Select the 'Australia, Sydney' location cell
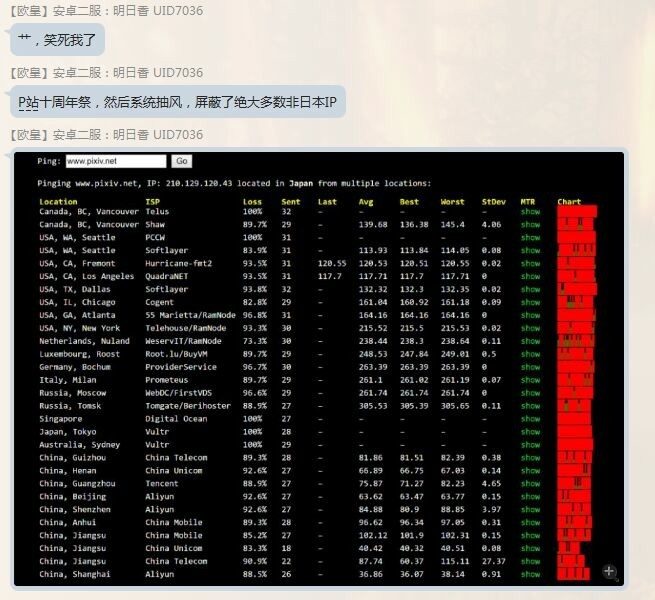The image size is (655, 600). pos(79,445)
